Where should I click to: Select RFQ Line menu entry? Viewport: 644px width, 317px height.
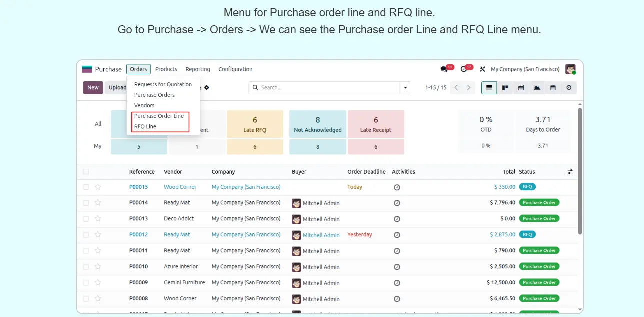pyautogui.click(x=145, y=126)
